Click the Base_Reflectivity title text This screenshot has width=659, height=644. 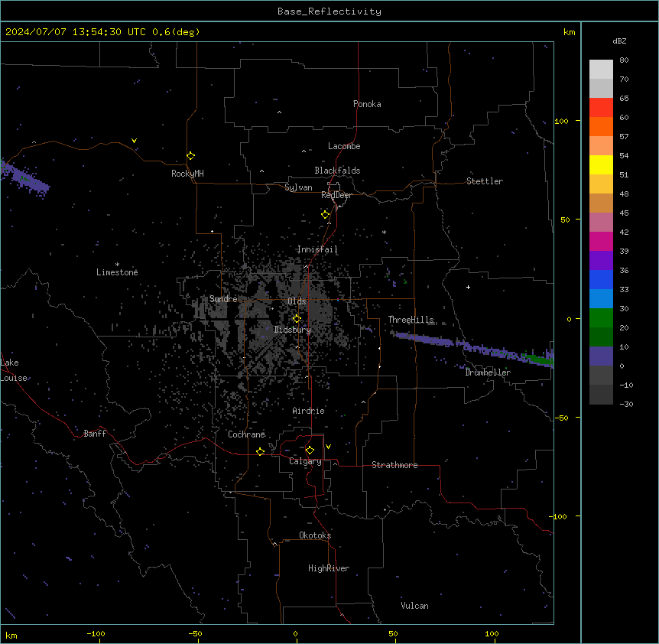tap(329, 11)
